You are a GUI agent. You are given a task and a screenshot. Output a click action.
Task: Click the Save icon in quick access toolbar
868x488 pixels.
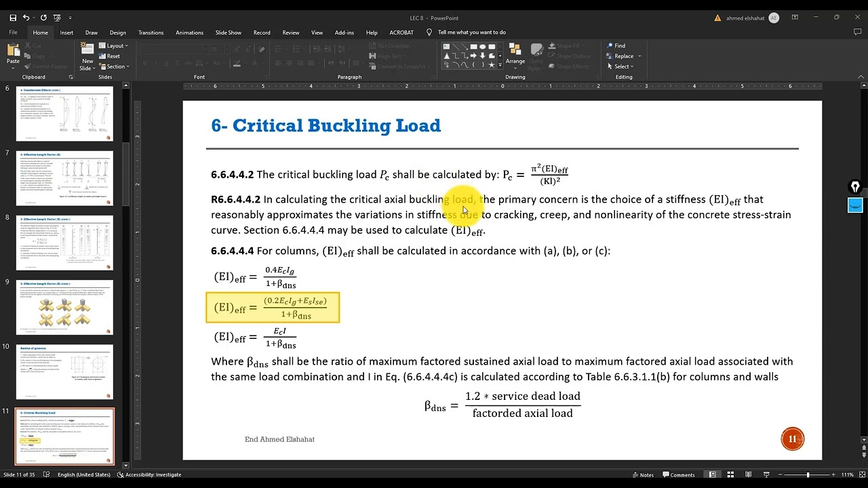(x=13, y=18)
